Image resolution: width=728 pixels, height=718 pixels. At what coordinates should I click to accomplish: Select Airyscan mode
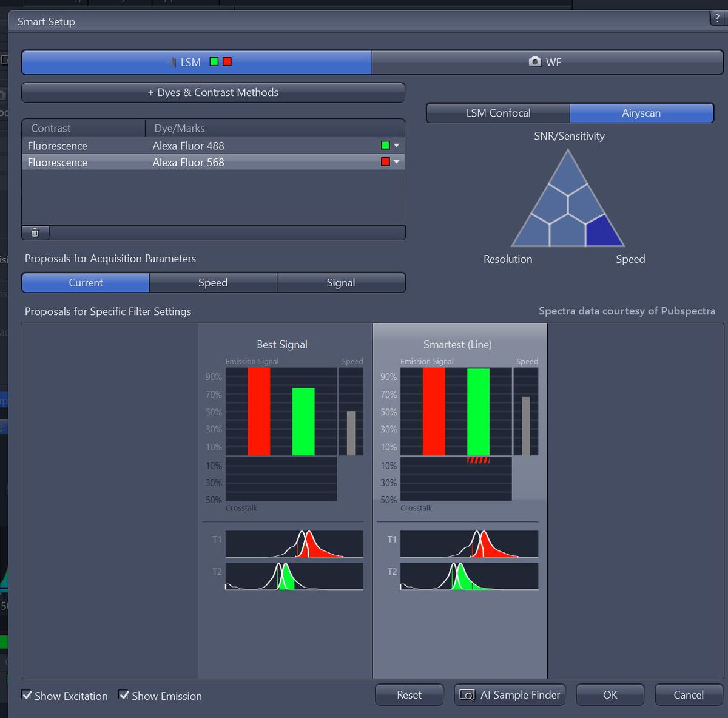click(x=641, y=113)
